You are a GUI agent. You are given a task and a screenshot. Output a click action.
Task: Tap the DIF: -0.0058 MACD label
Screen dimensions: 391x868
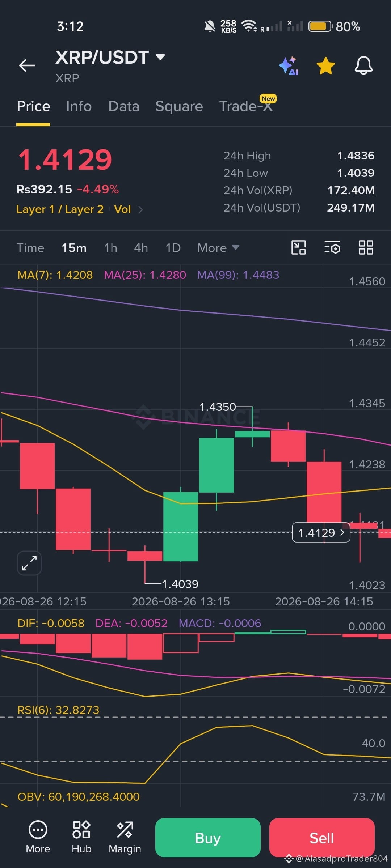point(51,623)
